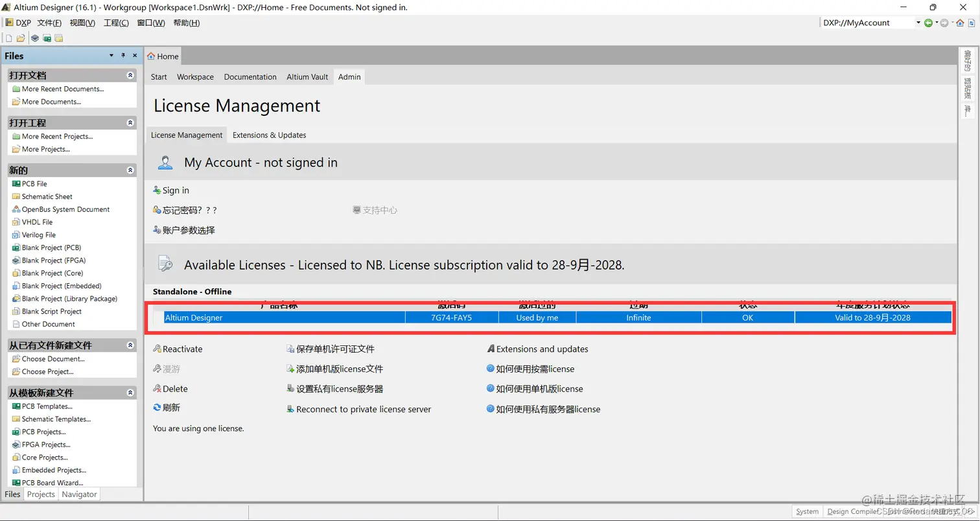Click the green back navigation arrow

coord(928,23)
